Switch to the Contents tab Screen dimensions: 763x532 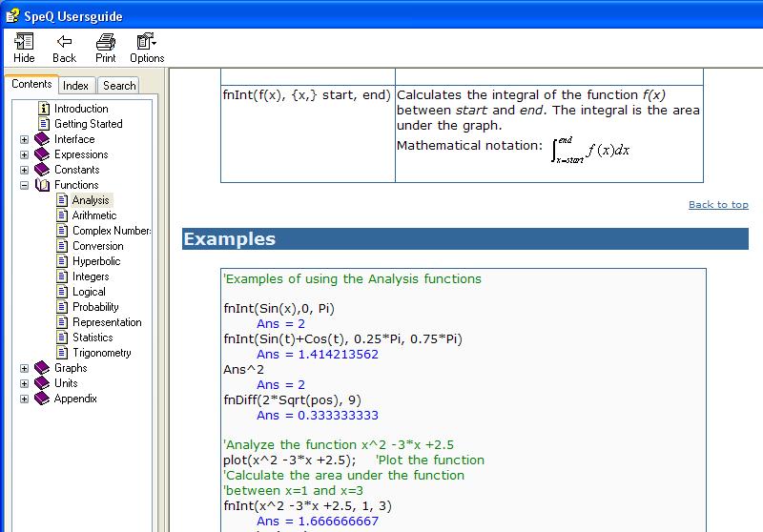point(31,84)
